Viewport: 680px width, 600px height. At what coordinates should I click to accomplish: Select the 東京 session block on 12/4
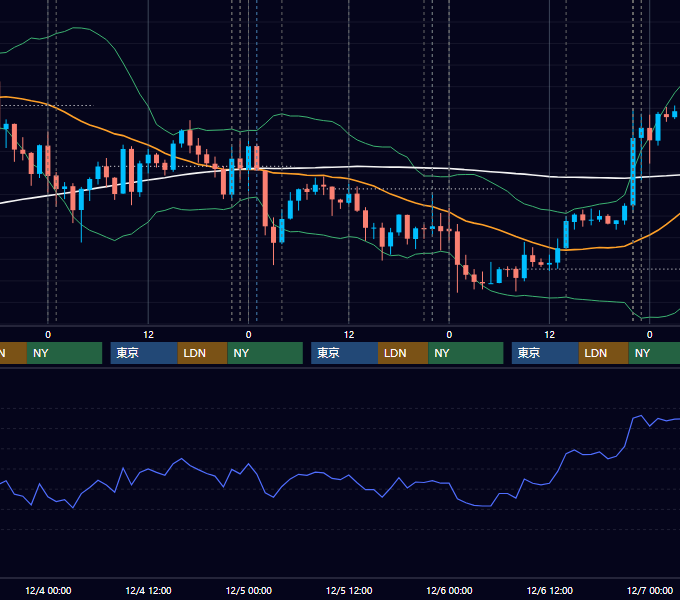coord(144,353)
